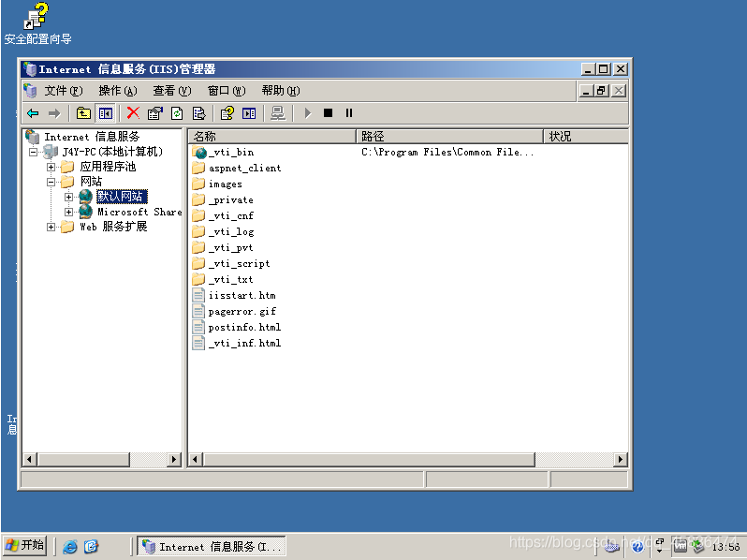Screen dimensions: 747x560
Task: Select J4Y-PC (本地计算机) in tree
Action: tap(112, 152)
